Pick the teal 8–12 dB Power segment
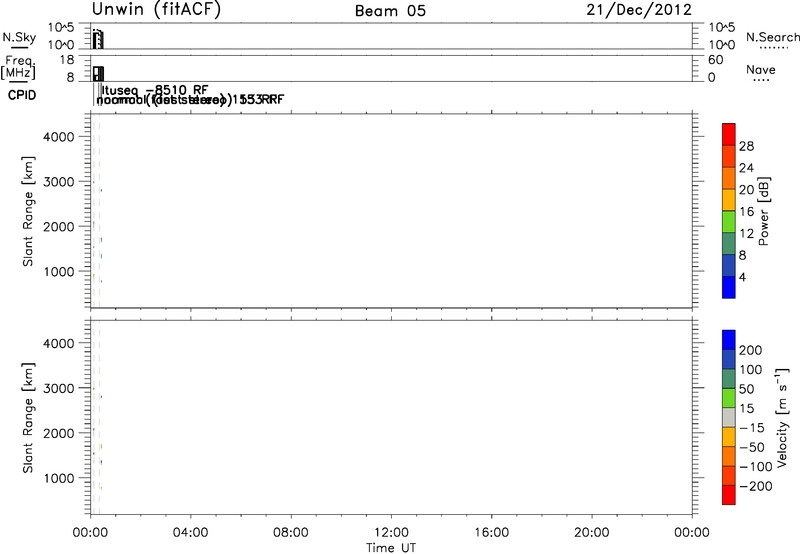Screen dimensions: 800x554 click(x=729, y=244)
